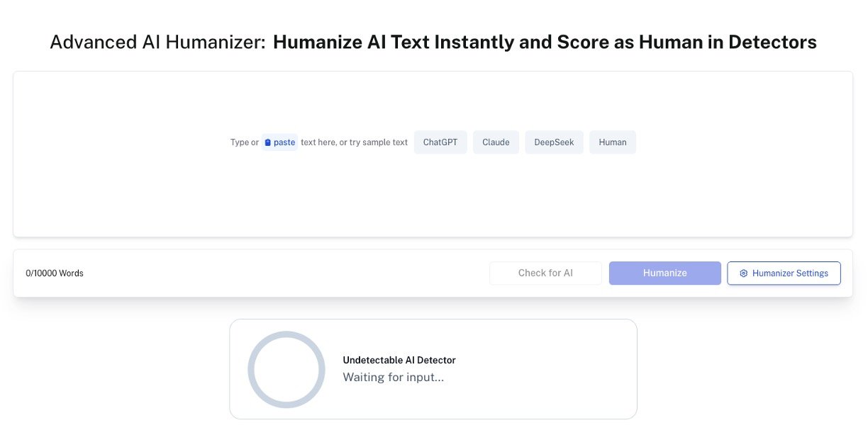Click the 'Type or' placeholder text
Screen dimensions: 868x435
[x=243, y=142]
